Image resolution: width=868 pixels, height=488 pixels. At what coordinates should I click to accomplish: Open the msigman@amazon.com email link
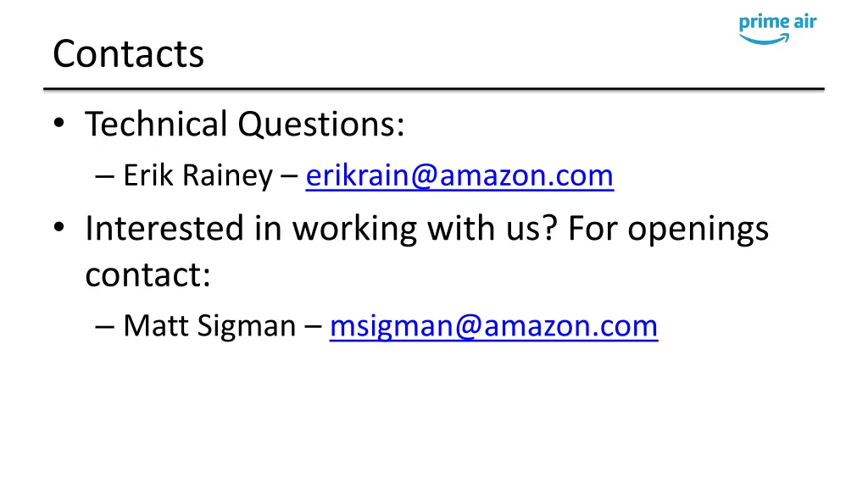(494, 326)
